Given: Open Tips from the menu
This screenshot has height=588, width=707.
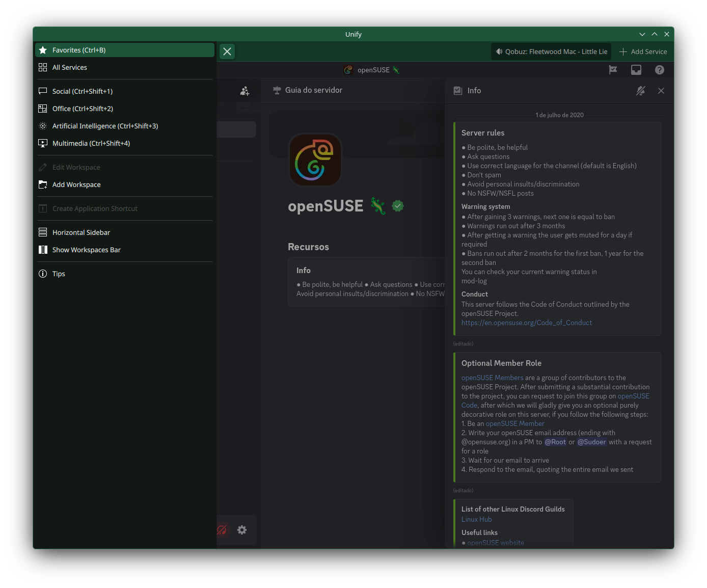Looking at the screenshot, I should coord(125,274).
